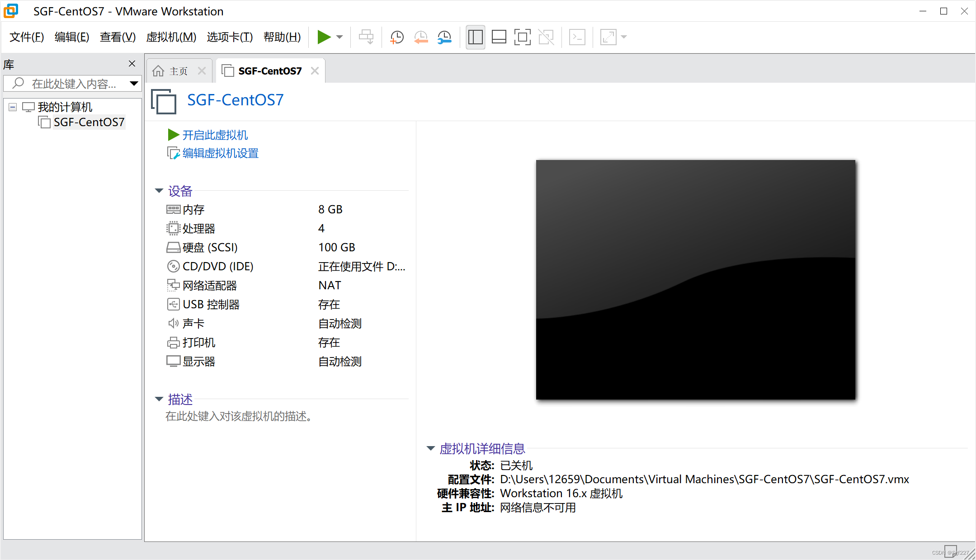Open the 选项卡(T) menu
976x560 pixels.
pos(230,37)
